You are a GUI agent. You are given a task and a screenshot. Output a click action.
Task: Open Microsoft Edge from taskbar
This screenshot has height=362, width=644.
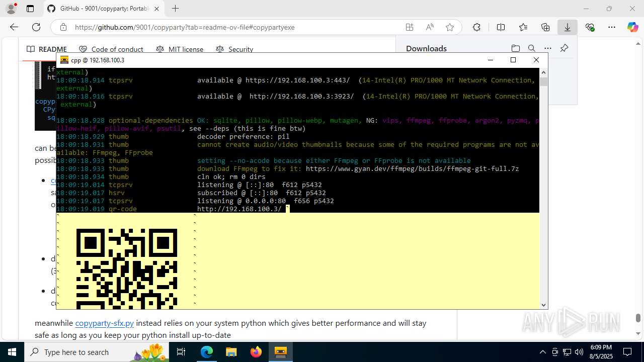pyautogui.click(x=207, y=352)
